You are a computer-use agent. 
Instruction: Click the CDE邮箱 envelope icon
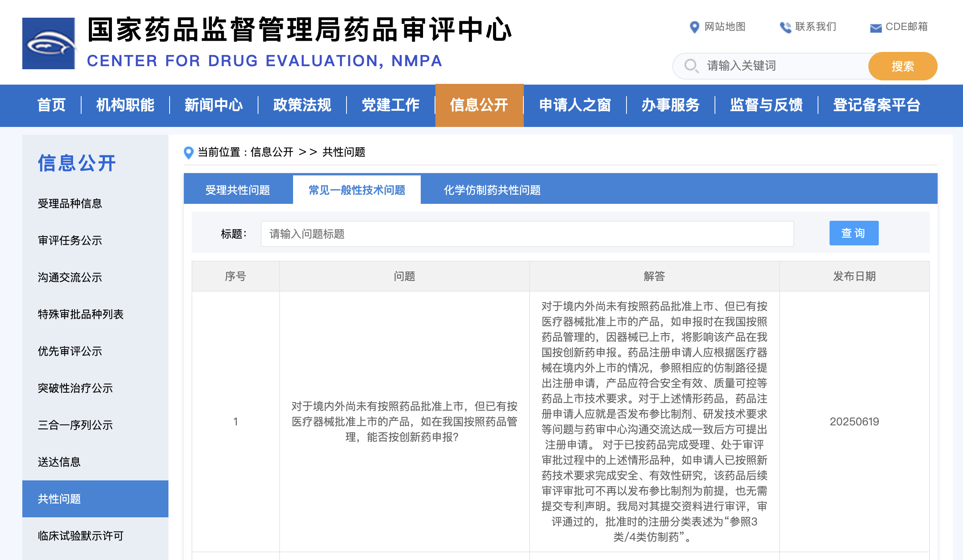[x=876, y=28]
